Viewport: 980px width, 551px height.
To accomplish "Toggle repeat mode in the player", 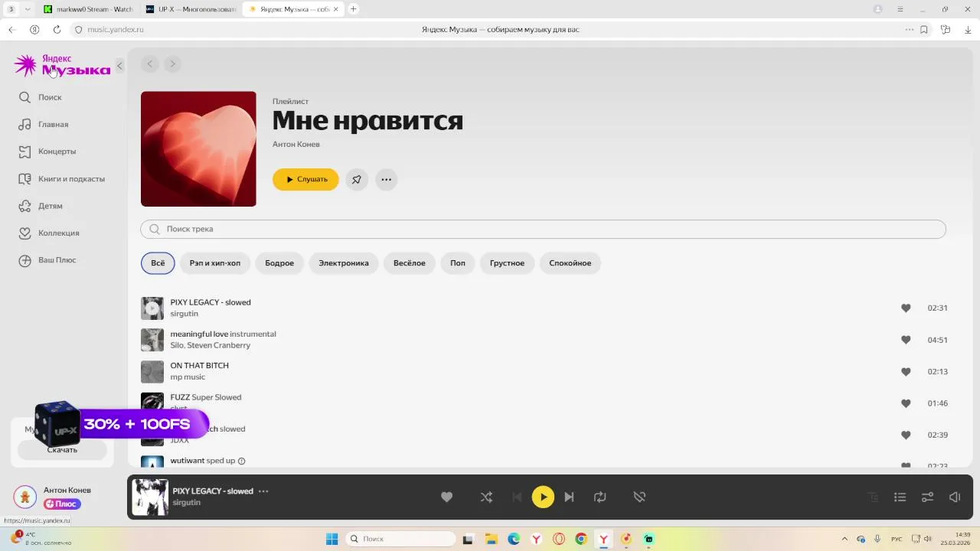I will [600, 497].
